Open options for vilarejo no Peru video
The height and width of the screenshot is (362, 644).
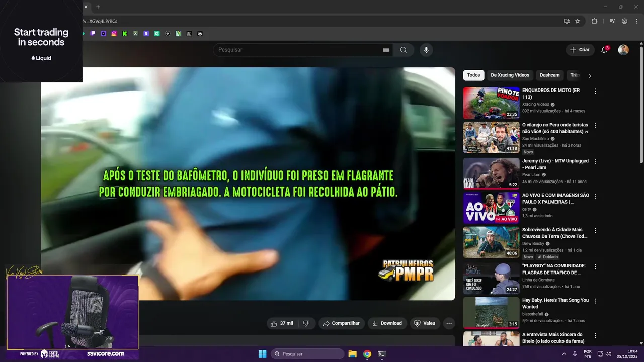click(595, 126)
